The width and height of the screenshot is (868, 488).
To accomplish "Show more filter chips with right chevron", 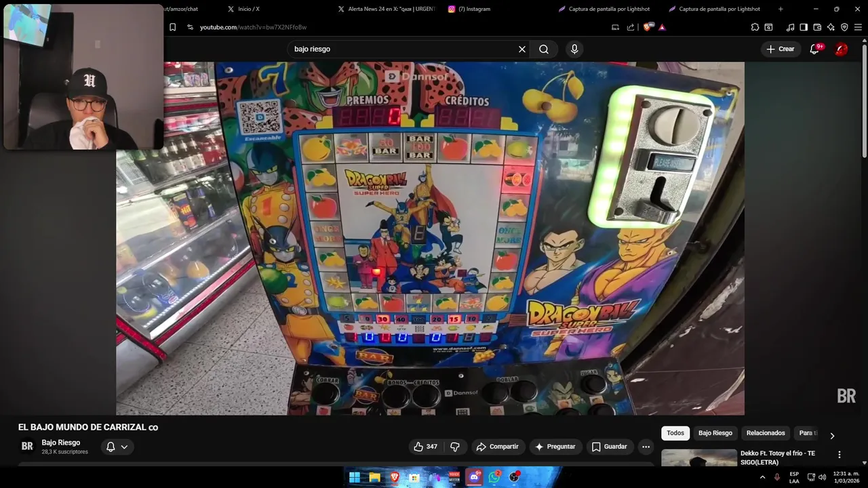I will 832,435.
